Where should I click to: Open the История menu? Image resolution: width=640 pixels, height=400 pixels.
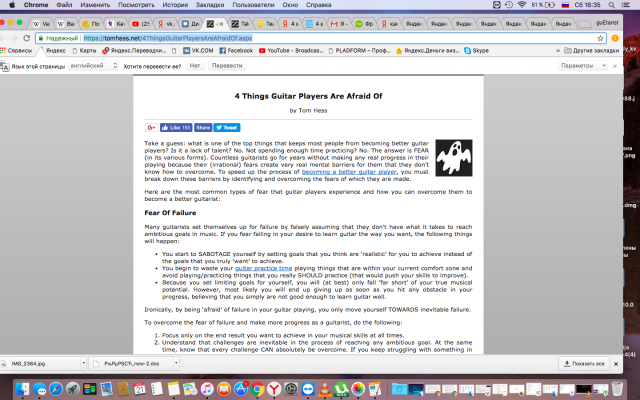pos(175,5)
